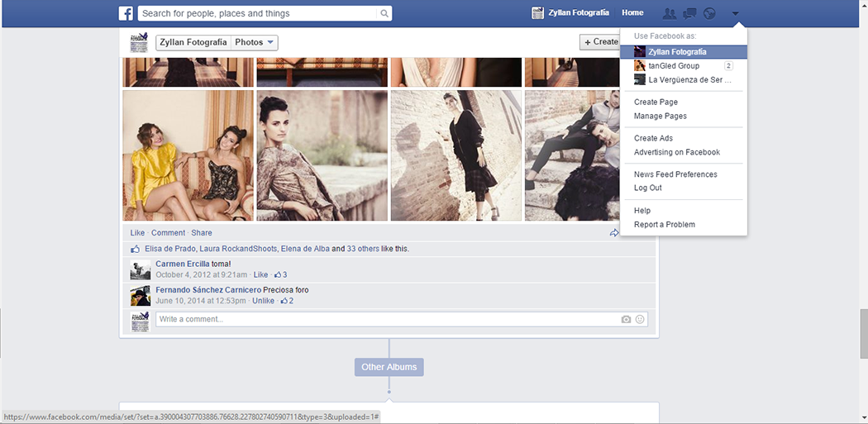The image size is (868, 424).
Task: Open the portrait of woman in patterned jacket
Action: [322, 155]
